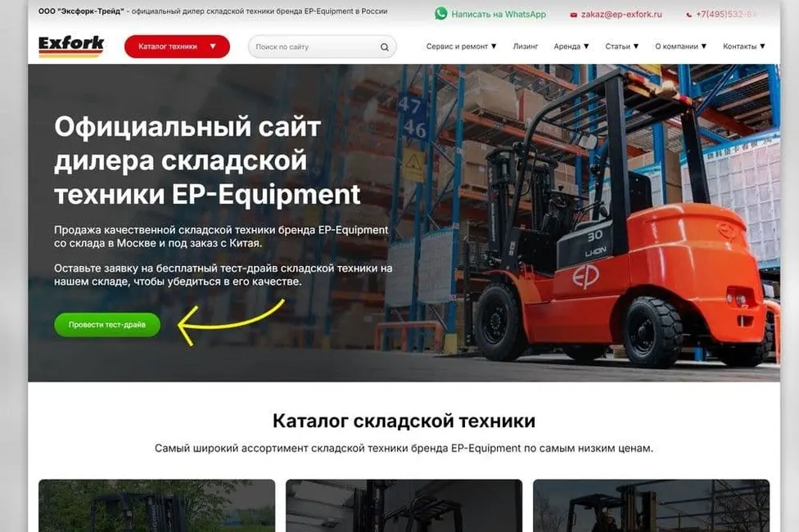Image resolution: width=799 pixels, height=532 pixels.
Task: Open the middle catalog thumbnail card
Action: coord(404,506)
